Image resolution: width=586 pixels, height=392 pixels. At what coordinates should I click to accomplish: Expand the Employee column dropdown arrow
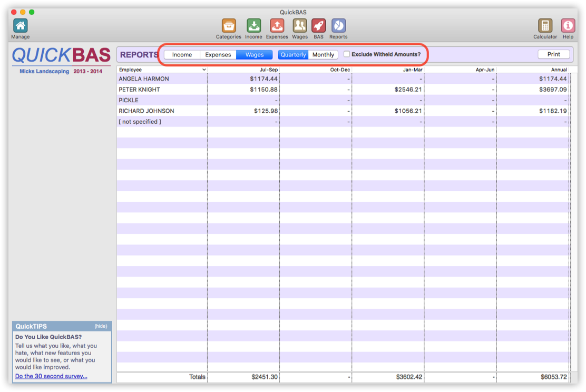pos(204,70)
